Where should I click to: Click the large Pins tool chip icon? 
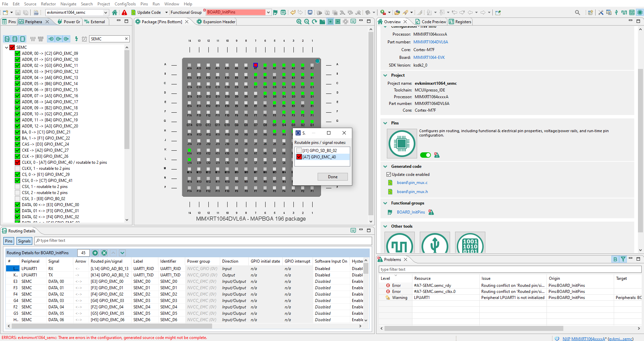point(402,144)
